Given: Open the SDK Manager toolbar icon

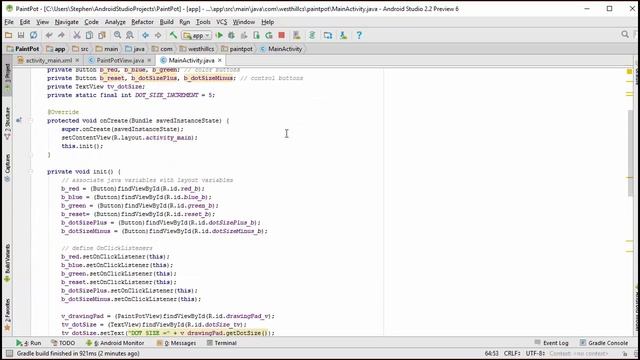Looking at the screenshot, I should pyautogui.click(x=343, y=36).
